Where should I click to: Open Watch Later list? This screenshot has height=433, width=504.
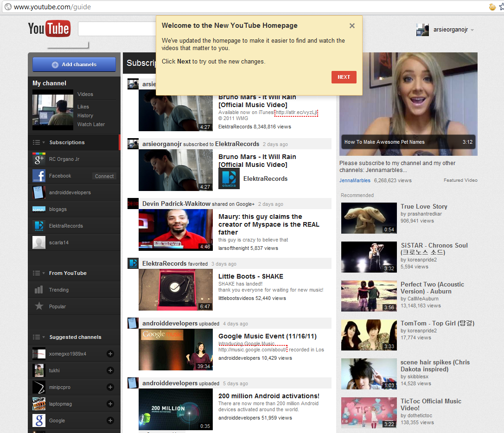[x=91, y=124]
